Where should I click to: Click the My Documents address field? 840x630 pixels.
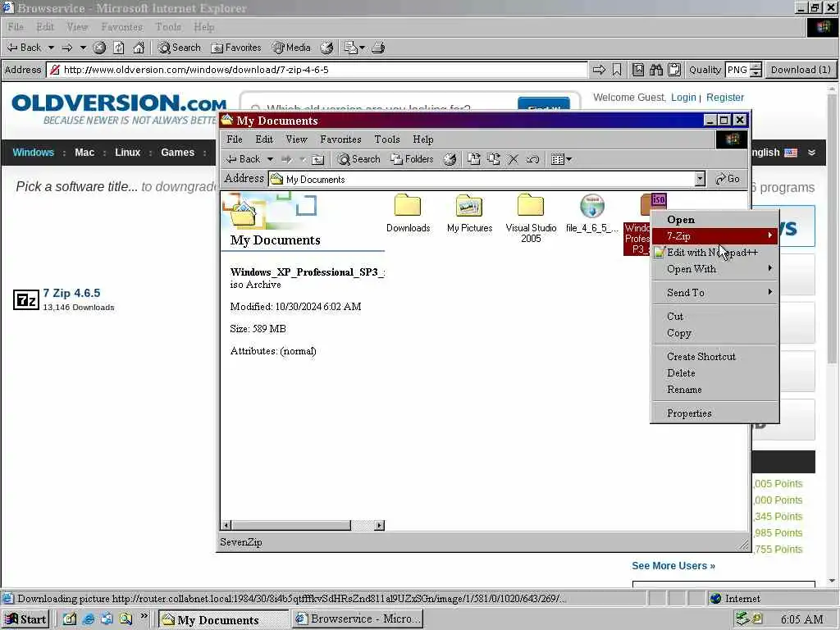click(x=481, y=179)
